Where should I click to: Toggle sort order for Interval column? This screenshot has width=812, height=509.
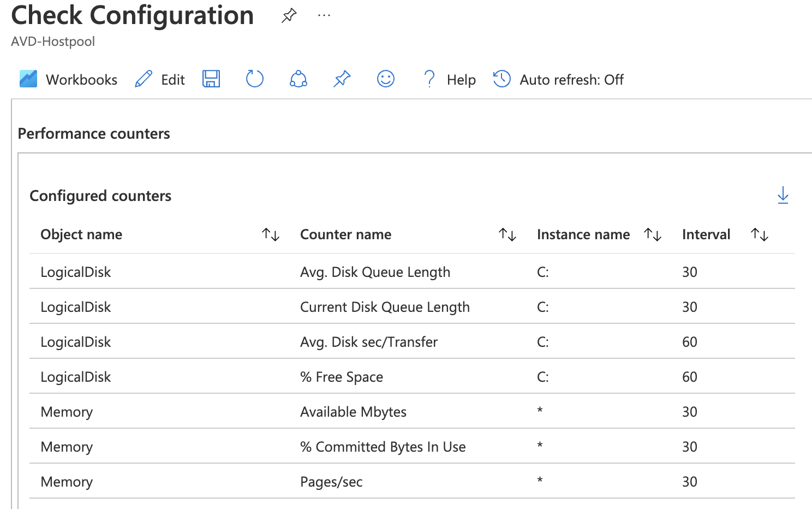click(x=759, y=234)
